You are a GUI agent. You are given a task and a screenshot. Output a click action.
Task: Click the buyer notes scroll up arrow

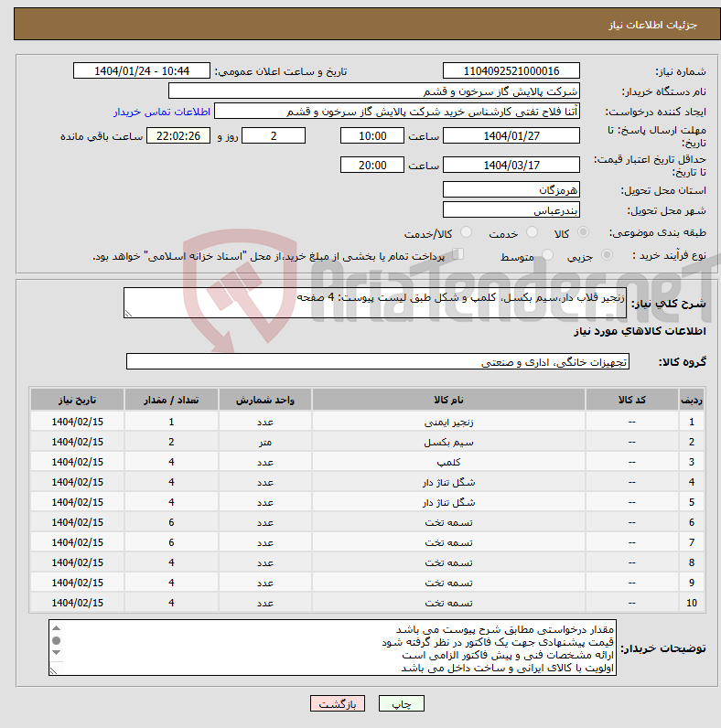pyautogui.click(x=56, y=628)
